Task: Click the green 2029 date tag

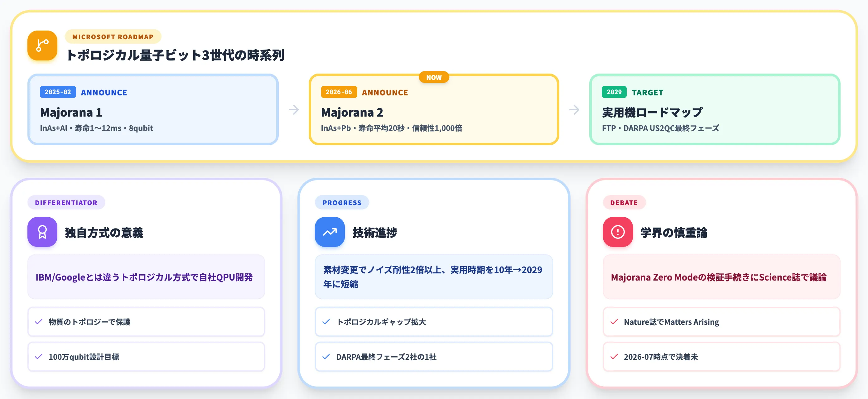Action: tap(614, 92)
